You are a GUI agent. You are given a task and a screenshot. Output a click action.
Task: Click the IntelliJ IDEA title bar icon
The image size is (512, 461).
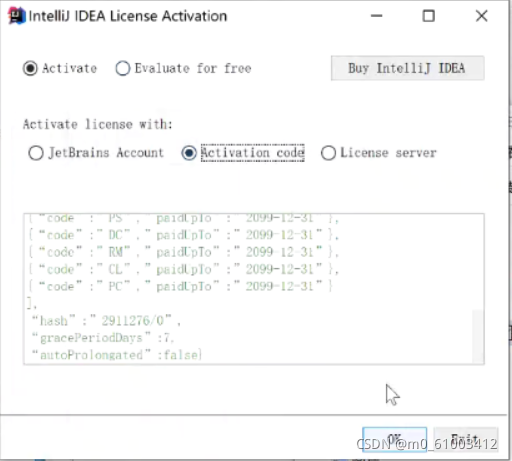16,16
